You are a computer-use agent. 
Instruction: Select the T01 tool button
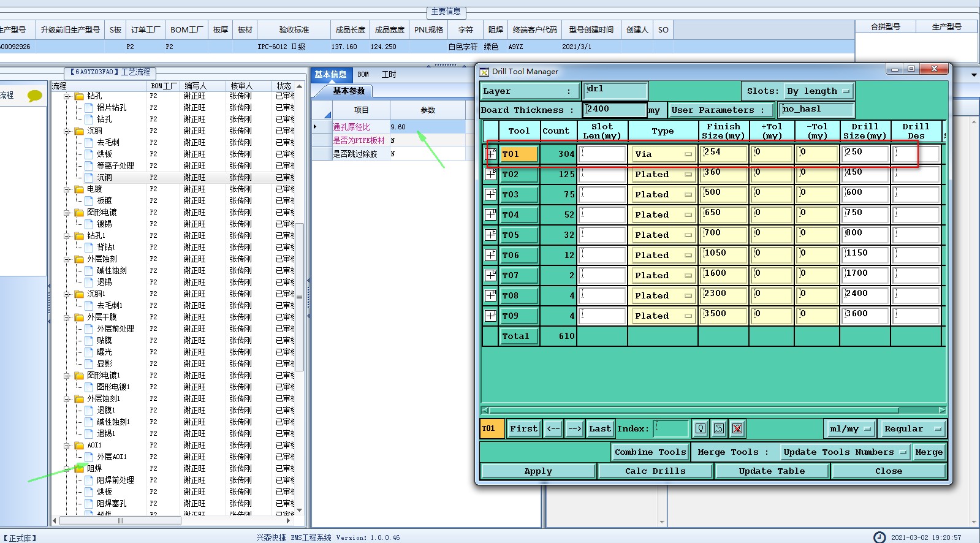tap(520, 154)
